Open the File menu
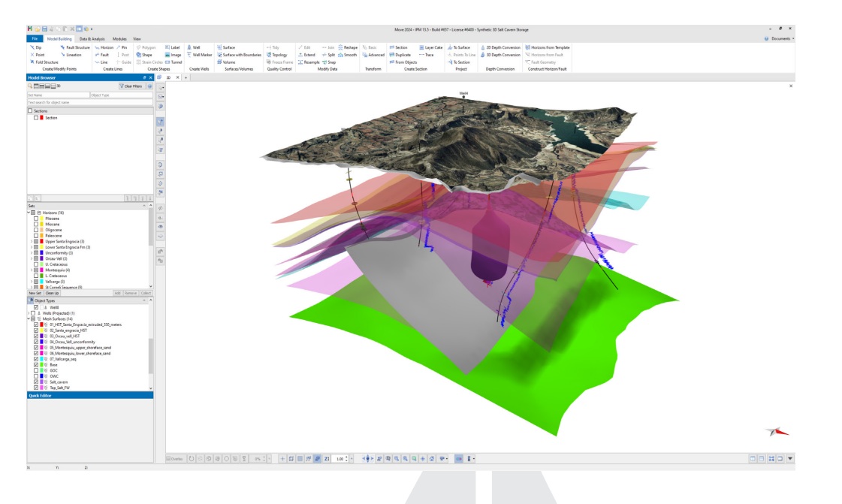The height and width of the screenshot is (504, 842). (x=35, y=38)
